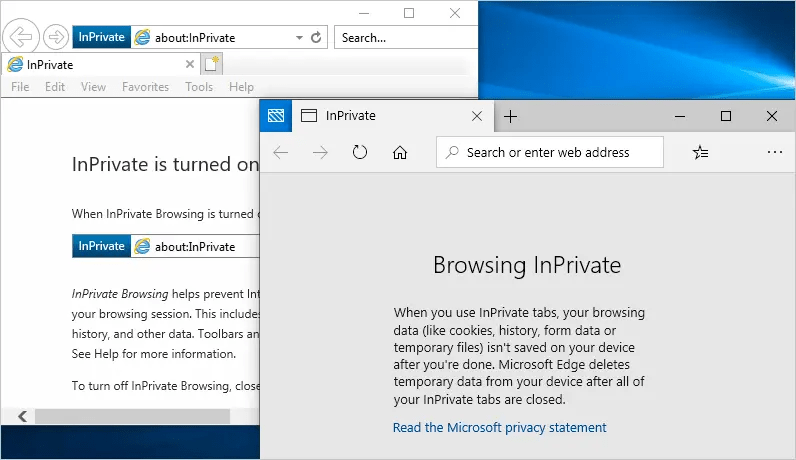Refresh the page in Internet Explorer
796x460 pixels.
click(316, 38)
